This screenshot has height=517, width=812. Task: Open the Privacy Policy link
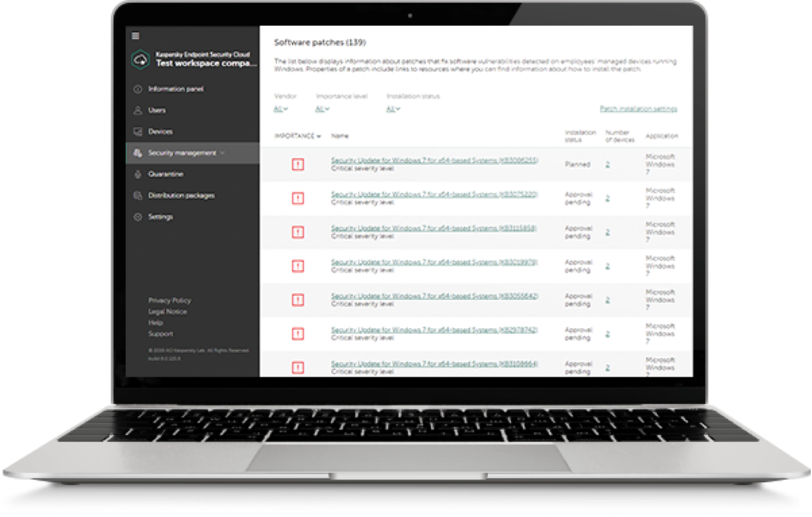click(169, 300)
